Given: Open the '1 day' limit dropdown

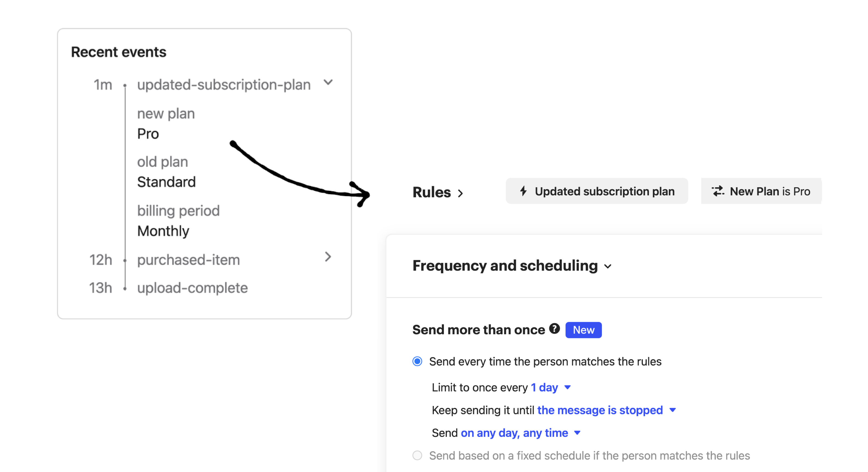Looking at the screenshot, I should (x=551, y=387).
